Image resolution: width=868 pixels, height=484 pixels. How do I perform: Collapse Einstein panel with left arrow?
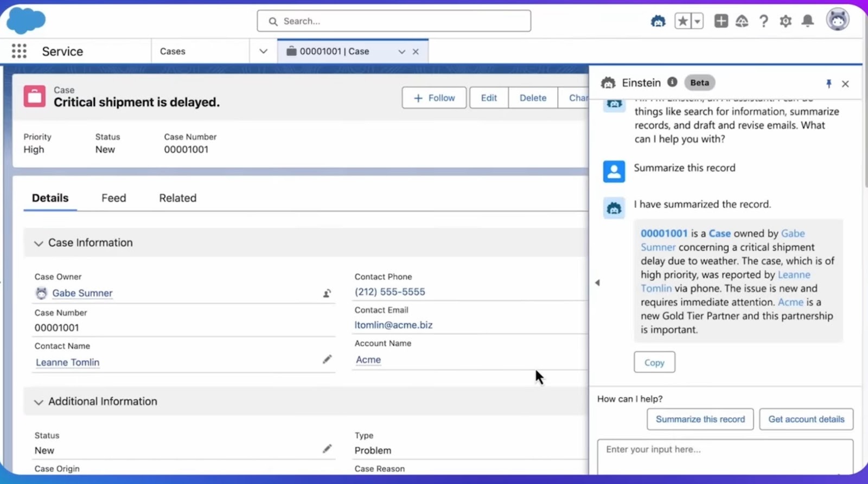pos(597,283)
